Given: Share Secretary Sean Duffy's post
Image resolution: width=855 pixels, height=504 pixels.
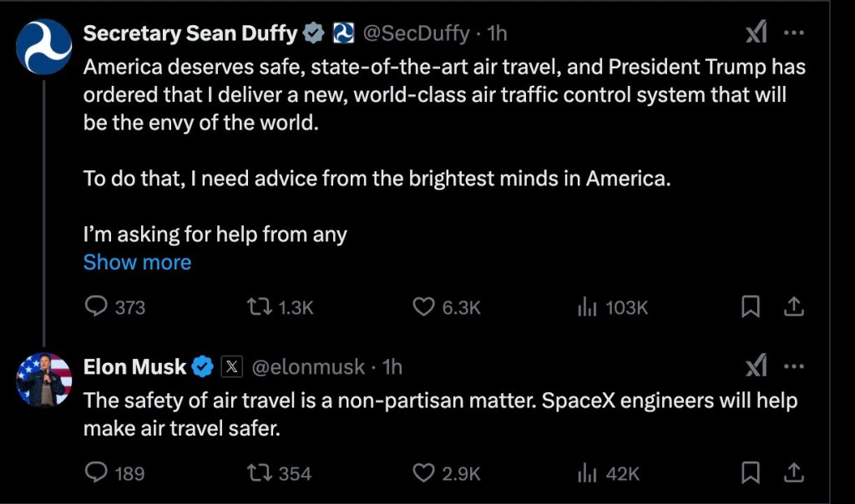Looking at the screenshot, I should 794,307.
